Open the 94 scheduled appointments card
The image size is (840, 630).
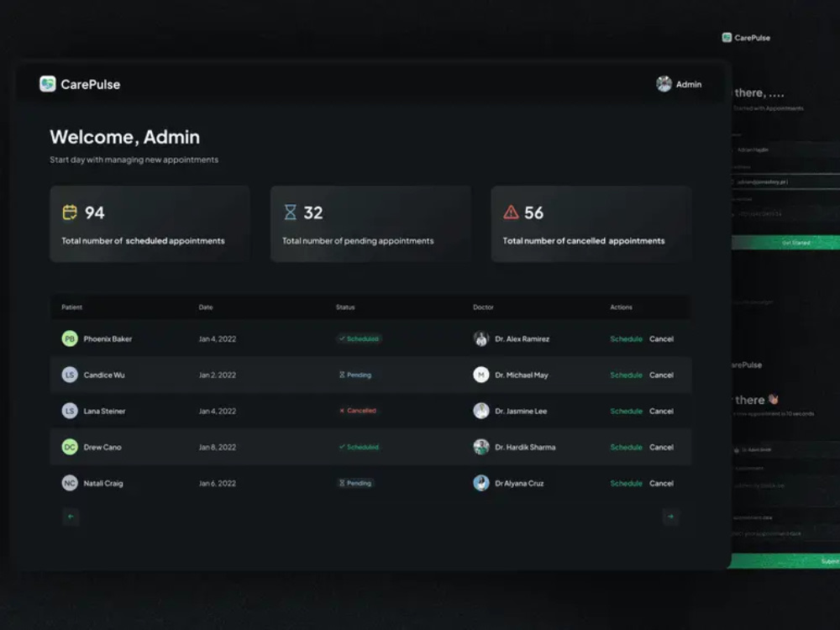coord(150,224)
